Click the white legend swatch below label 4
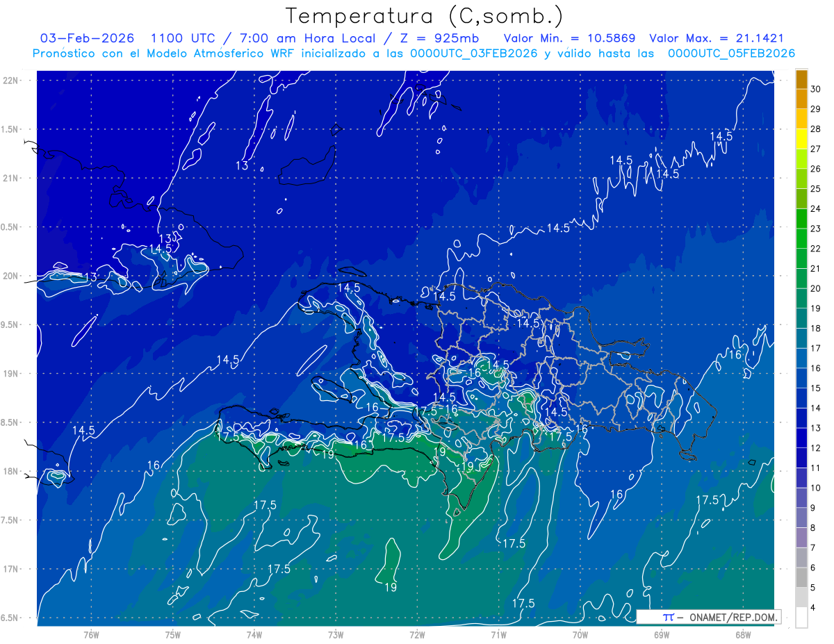The image size is (834, 644). [801, 618]
